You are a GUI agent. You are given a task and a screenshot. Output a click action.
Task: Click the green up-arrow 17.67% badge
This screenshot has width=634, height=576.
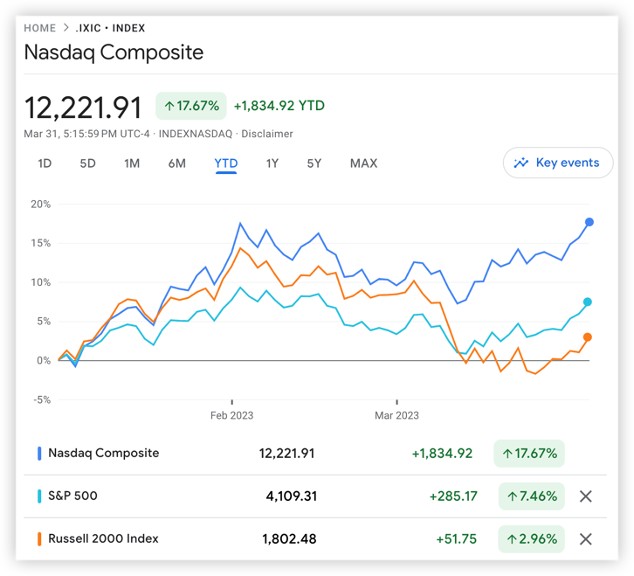(190, 106)
